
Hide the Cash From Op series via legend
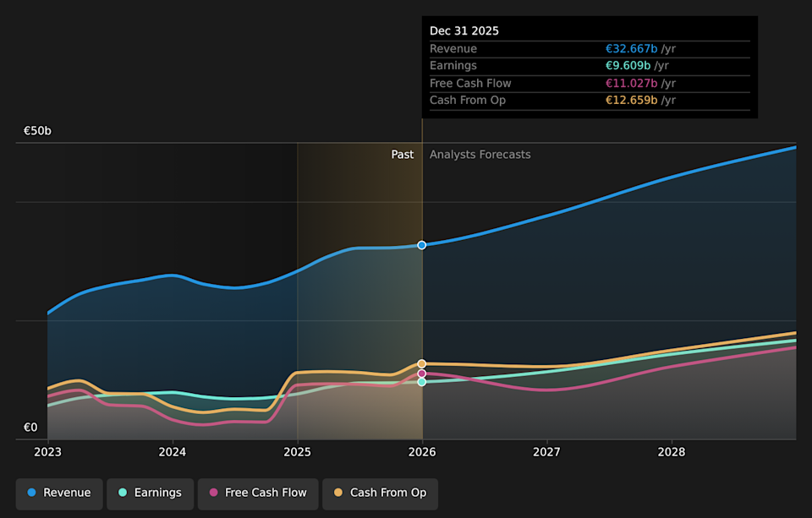(x=380, y=493)
